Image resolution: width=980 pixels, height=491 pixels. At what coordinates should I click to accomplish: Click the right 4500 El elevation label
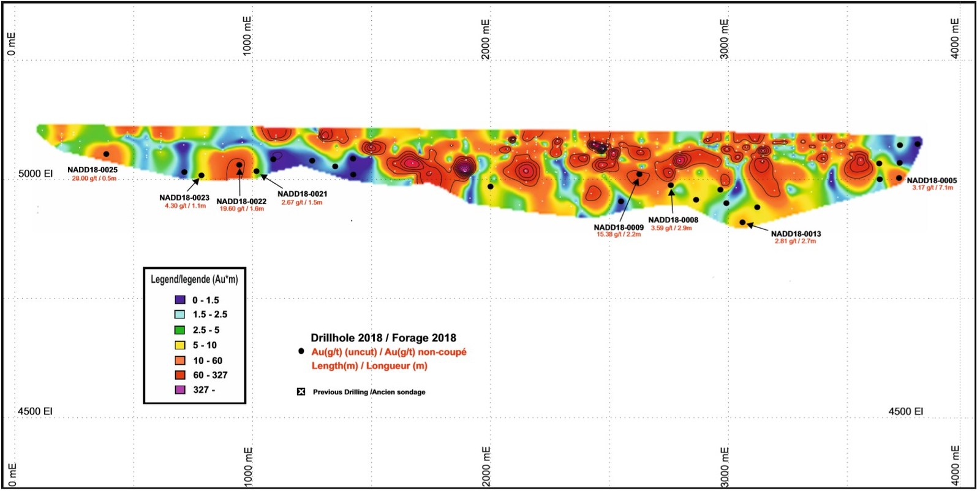tap(906, 411)
